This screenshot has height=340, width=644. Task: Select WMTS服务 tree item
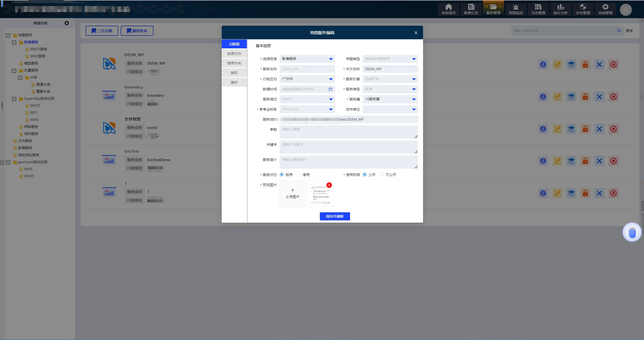39,49
